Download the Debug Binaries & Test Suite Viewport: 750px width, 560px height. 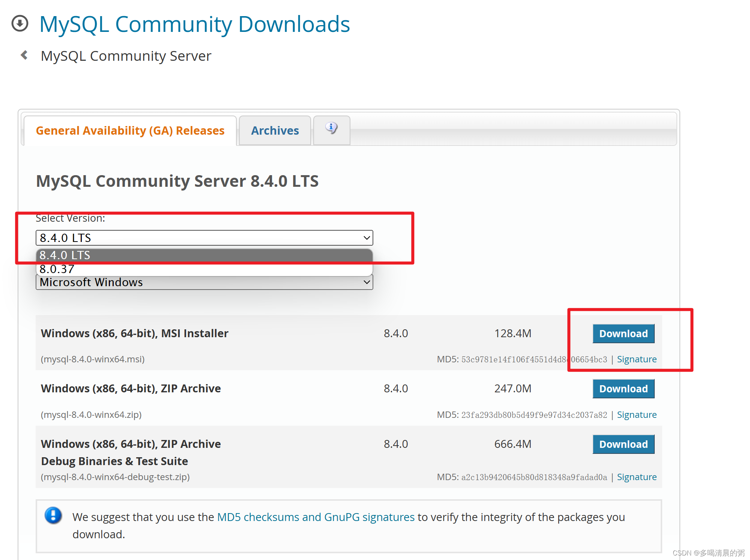coord(623,444)
